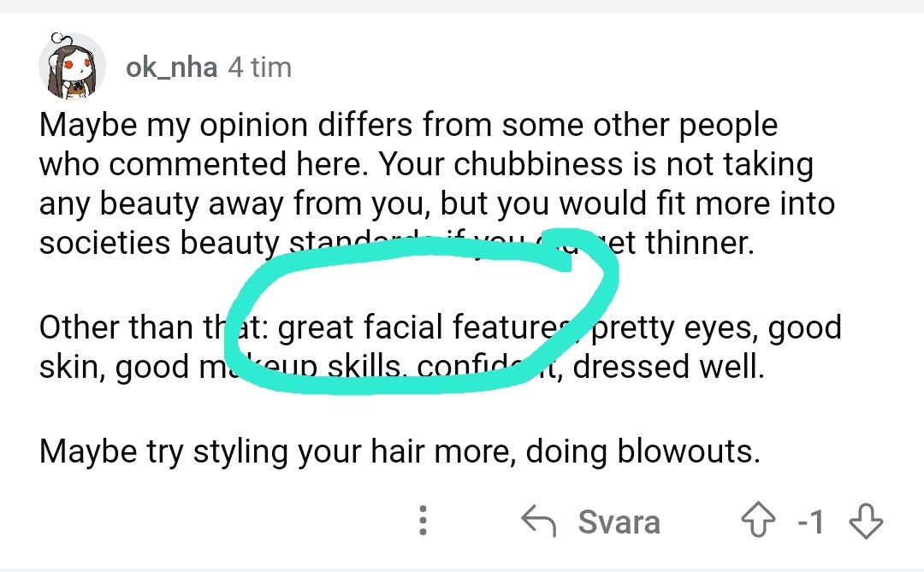Open ok_nha's profile via the username
This screenshot has width=924, height=572.
[x=169, y=67]
